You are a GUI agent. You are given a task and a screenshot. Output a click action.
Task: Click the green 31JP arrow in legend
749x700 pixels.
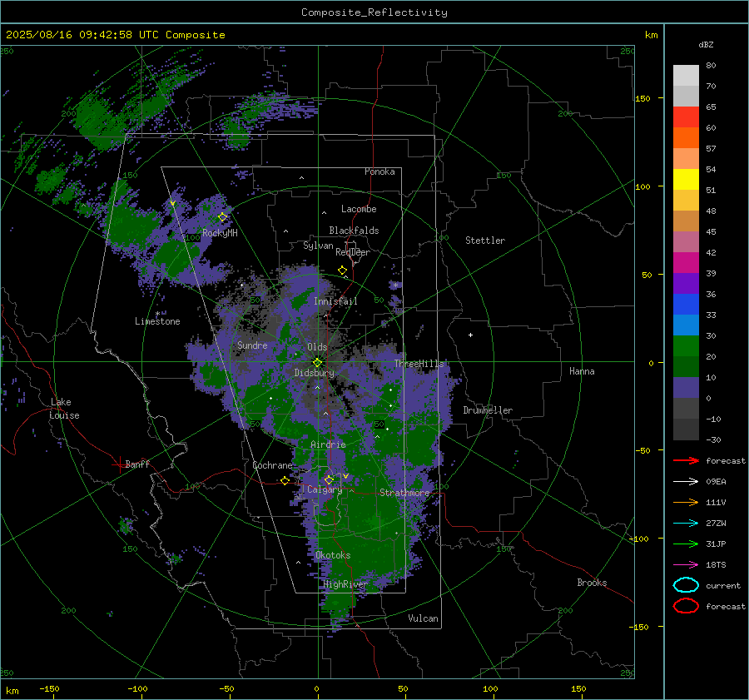(686, 544)
